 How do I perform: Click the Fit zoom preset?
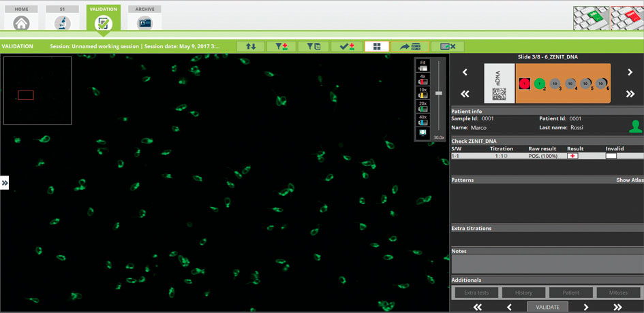pyautogui.click(x=423, y=67)
